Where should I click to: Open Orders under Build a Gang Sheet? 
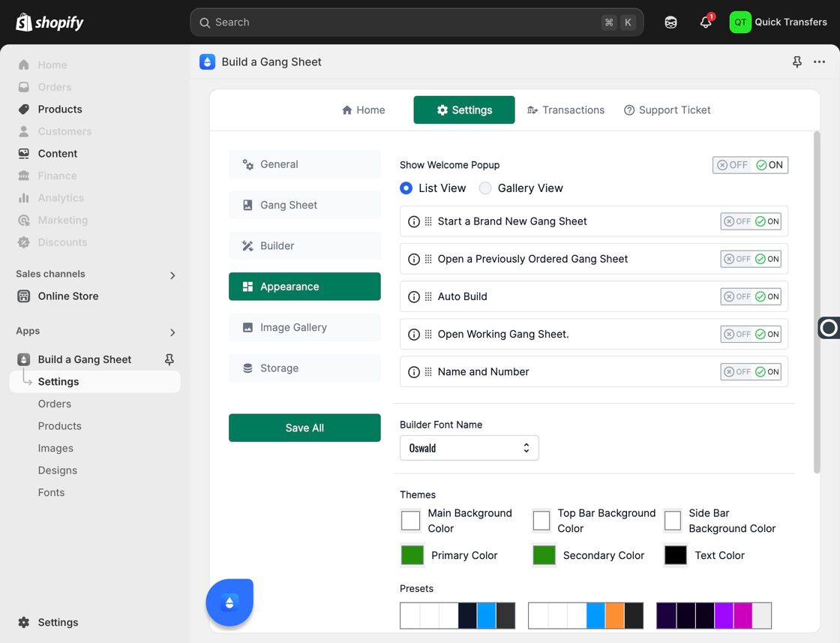click(x=55, y=404)
